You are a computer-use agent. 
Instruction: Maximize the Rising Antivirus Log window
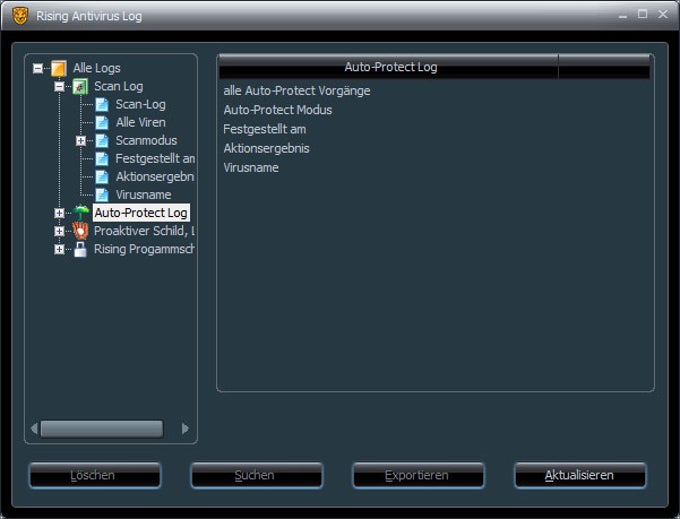643,14
